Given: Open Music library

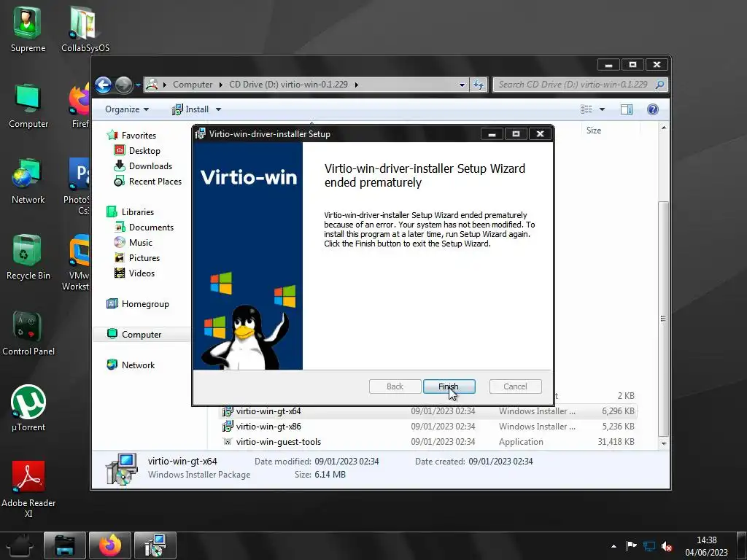Looking at the screenshot, I should (133, 242).
